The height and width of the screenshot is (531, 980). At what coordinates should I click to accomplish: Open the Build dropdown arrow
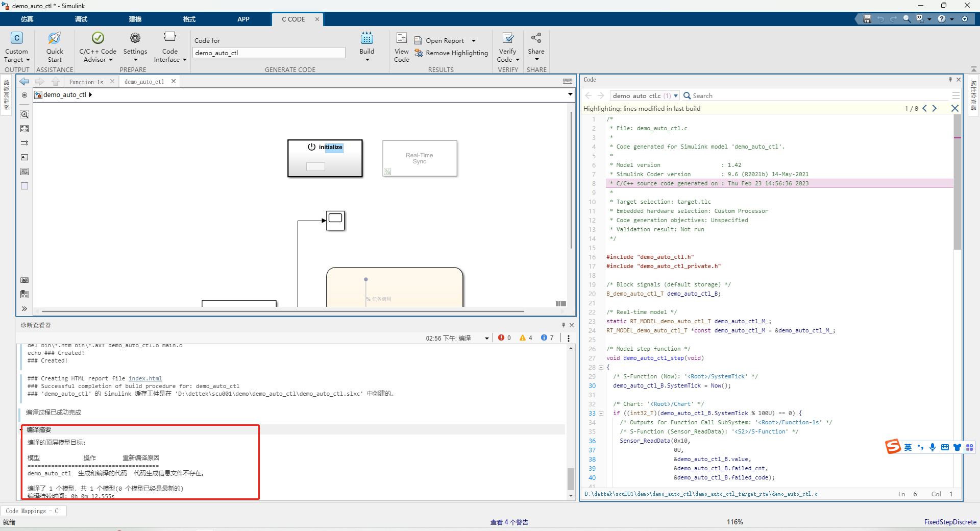[x=367, y=60]
